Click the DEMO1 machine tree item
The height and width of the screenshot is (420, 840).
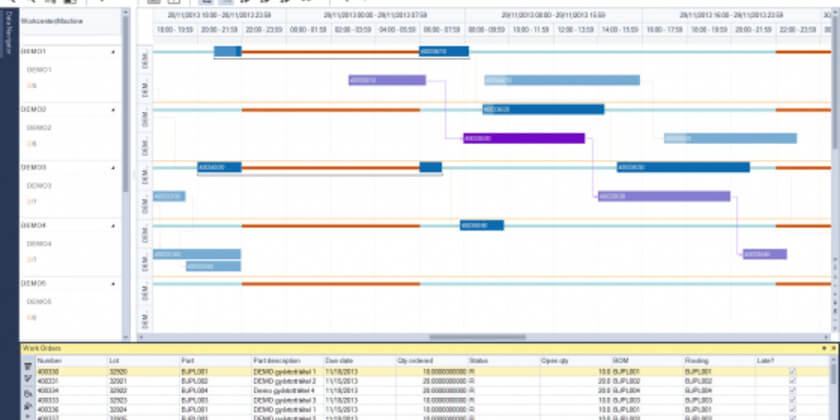39,70
